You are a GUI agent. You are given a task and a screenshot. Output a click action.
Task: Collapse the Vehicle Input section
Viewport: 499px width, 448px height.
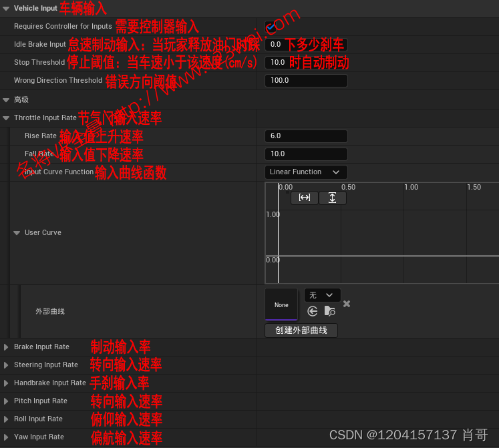click(x=6, y=9)
